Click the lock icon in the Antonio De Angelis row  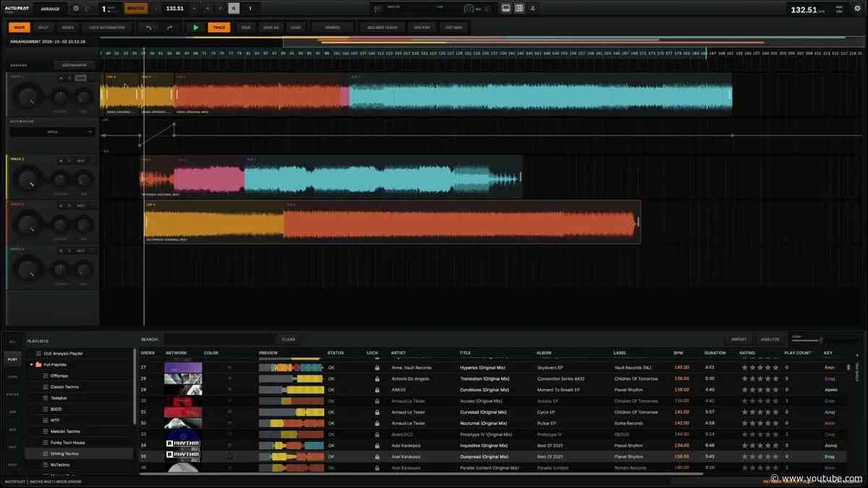377,379
